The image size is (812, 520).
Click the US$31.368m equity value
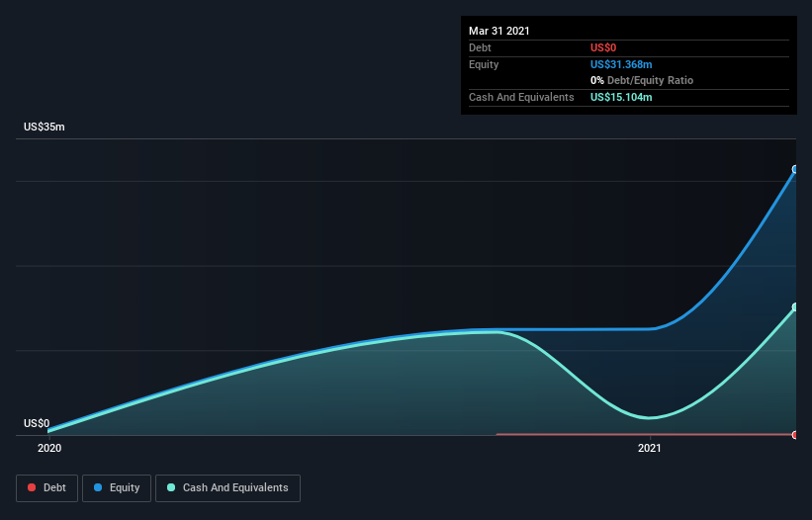(621, 64)
